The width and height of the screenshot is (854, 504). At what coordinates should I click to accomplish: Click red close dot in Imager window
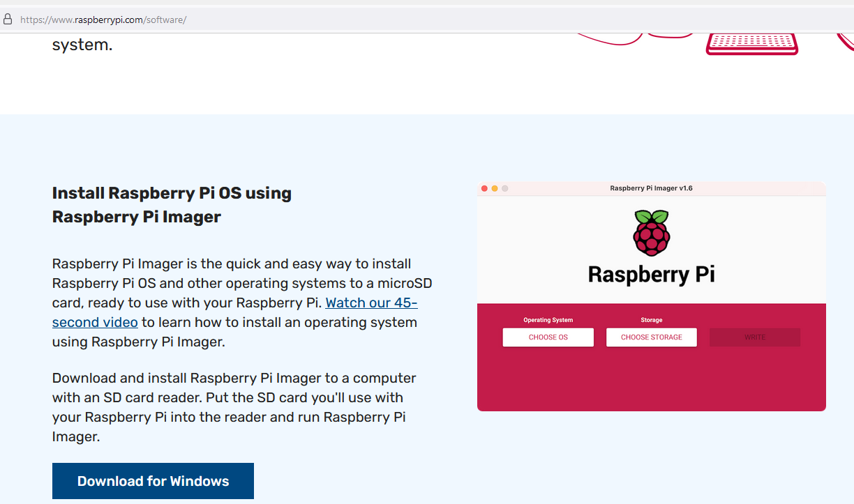[485, 188]
